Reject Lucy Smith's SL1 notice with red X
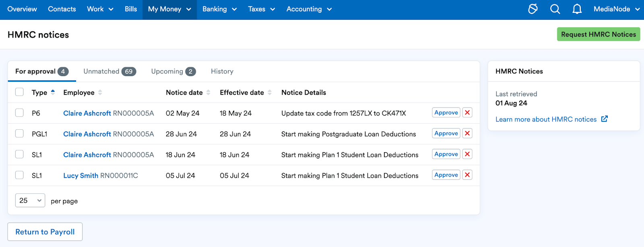 click(467, 175)
